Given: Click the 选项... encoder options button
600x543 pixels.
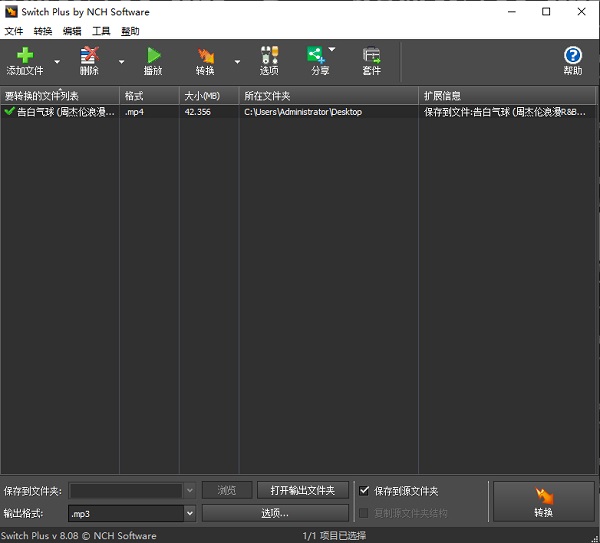Looking at the screenshot, I should pyautogui.click(x=275, y=513).
